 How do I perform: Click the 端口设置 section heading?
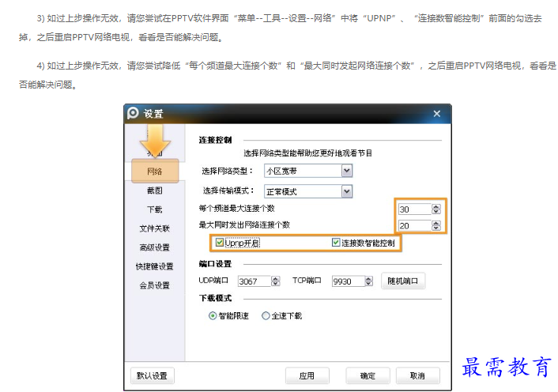215,264
